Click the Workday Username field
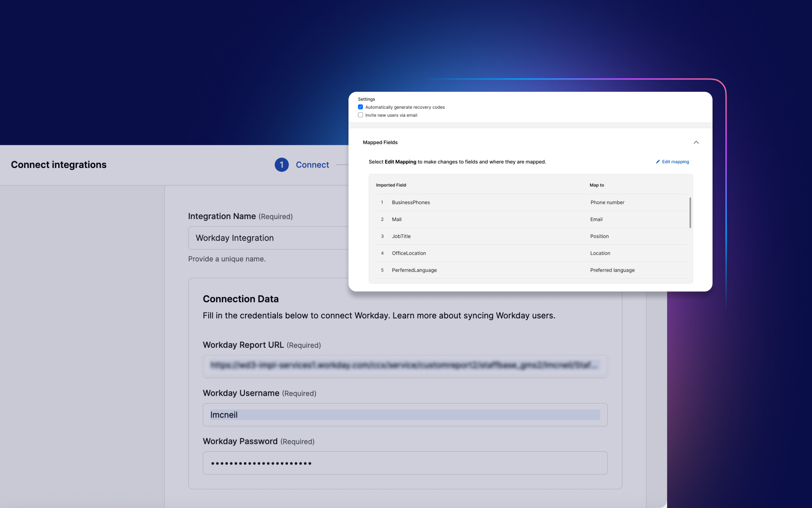812x508 pixels. pos(405,415)
